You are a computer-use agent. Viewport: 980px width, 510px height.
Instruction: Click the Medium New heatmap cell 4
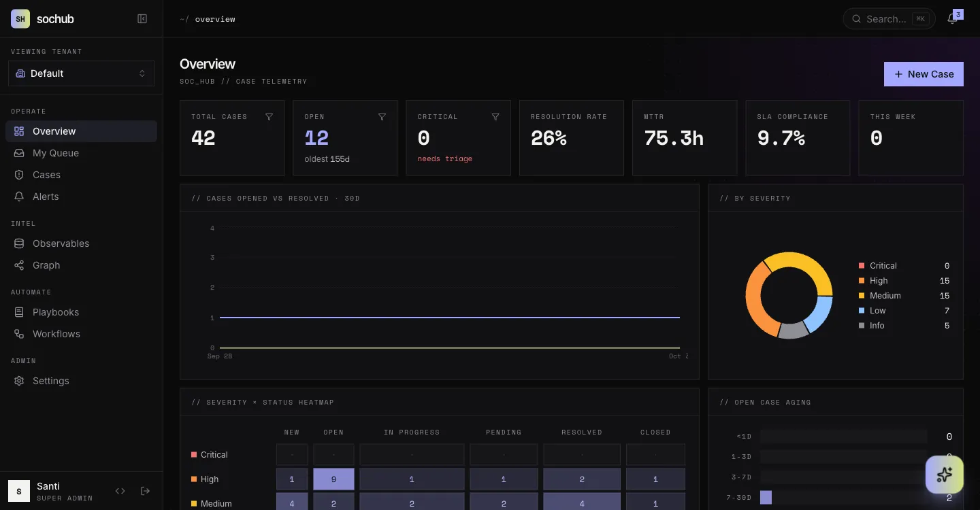click(x=292, y=503)
